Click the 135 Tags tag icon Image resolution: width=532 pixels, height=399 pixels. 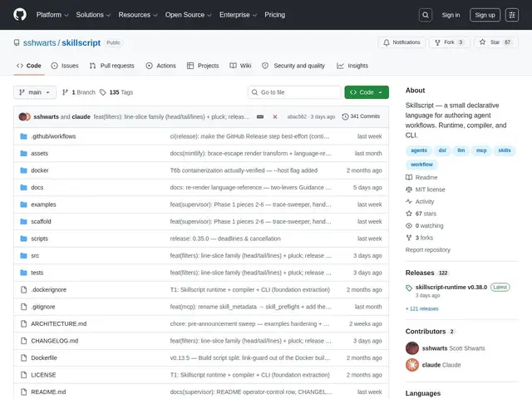(x=103, y=92)
